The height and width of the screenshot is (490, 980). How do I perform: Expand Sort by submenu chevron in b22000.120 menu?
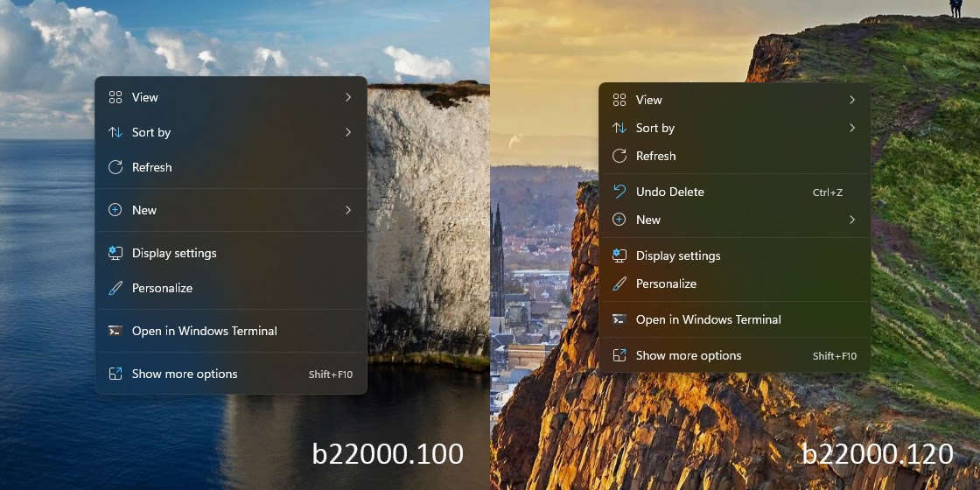coord(852,128)
